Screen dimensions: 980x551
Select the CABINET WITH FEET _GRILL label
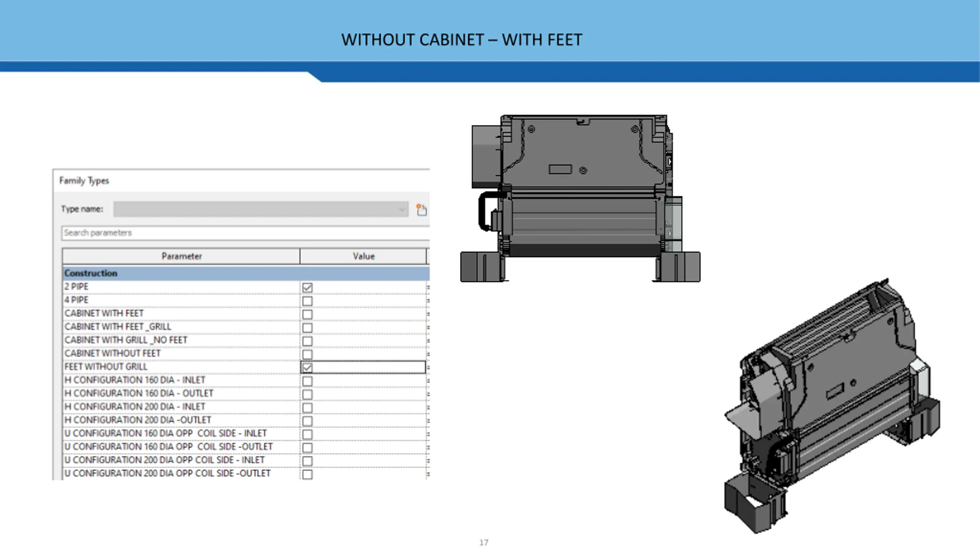point(118,327)
